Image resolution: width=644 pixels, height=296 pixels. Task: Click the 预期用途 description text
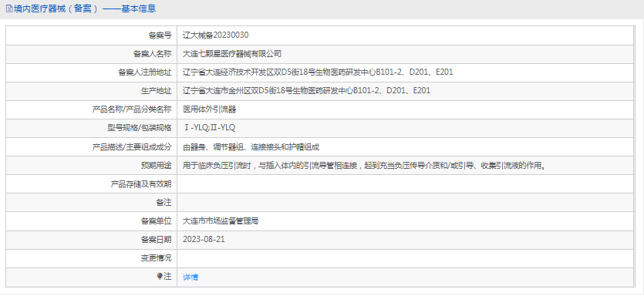tap(364, 166)
